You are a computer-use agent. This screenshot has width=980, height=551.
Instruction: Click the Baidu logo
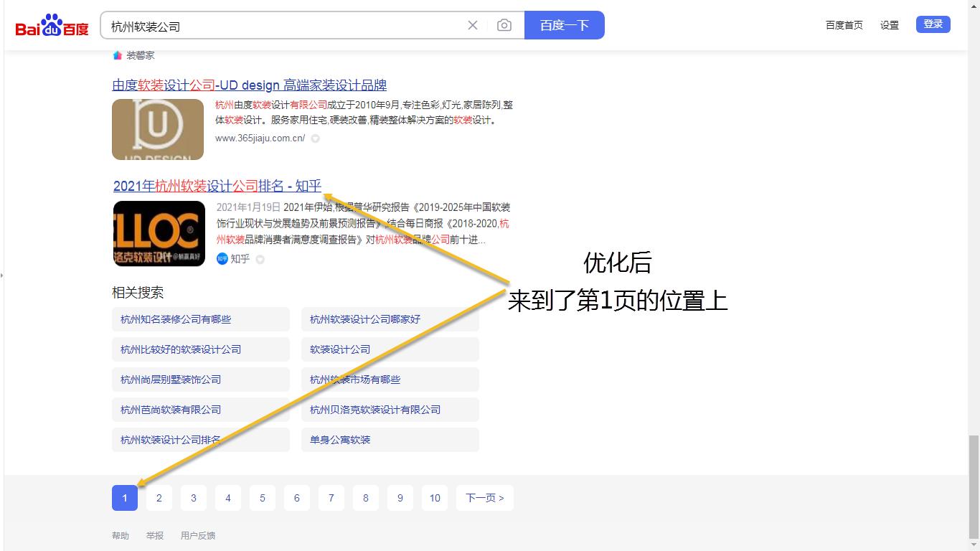(x=50, y=24)
